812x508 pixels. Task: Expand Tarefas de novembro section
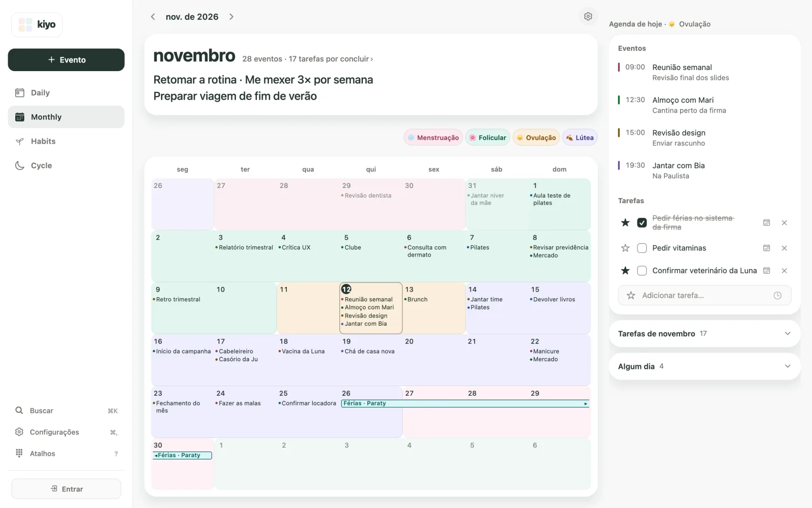click(704, 334)
